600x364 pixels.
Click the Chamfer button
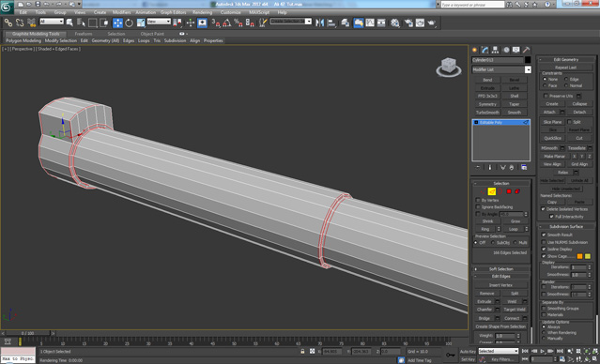click(485, 310)
